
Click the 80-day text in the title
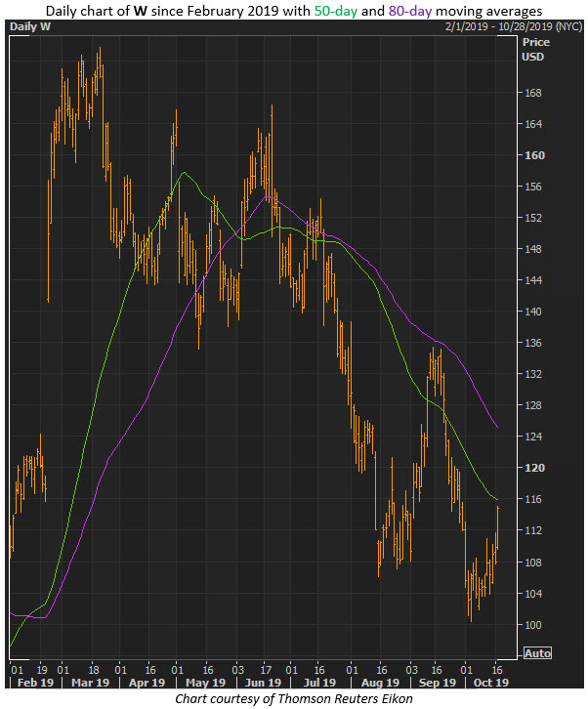tap(410, 11)
